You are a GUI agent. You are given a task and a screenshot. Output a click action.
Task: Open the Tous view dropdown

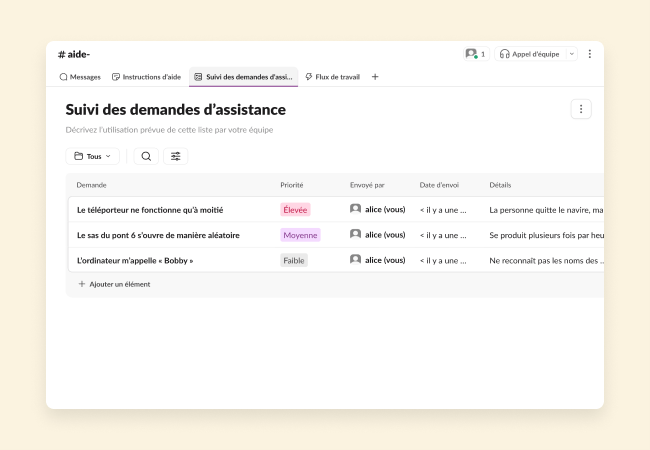tap(92, 156)
